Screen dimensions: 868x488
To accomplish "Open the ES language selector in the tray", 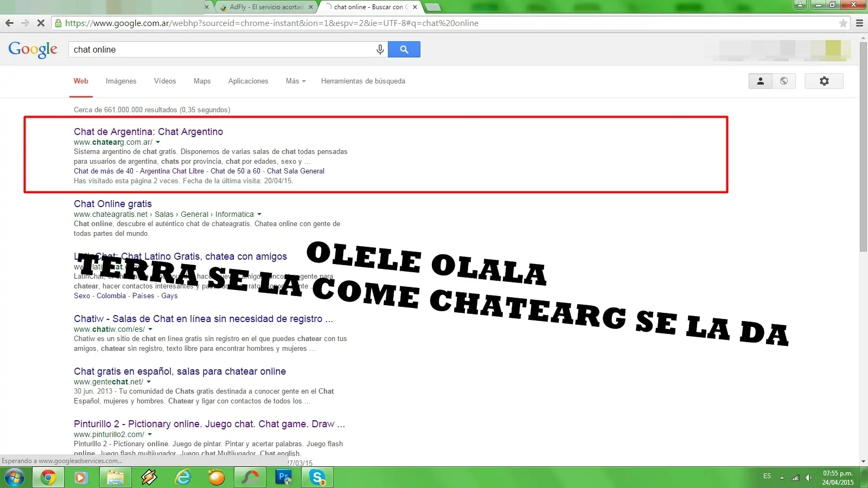I will click(767, 476).
